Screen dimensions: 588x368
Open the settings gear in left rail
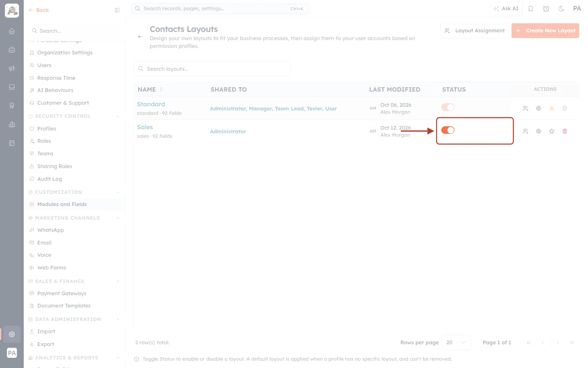coord(12,334)
